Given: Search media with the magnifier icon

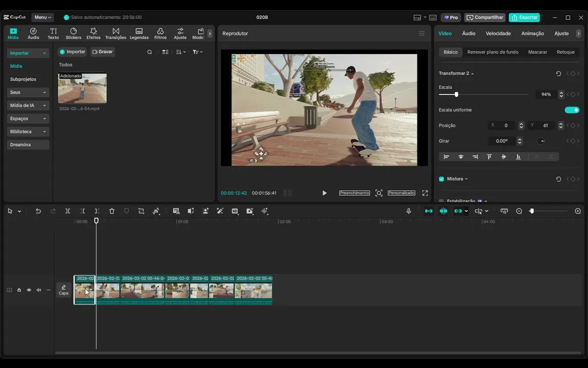Looking at the screenshot, I should [x=150, y=52].
